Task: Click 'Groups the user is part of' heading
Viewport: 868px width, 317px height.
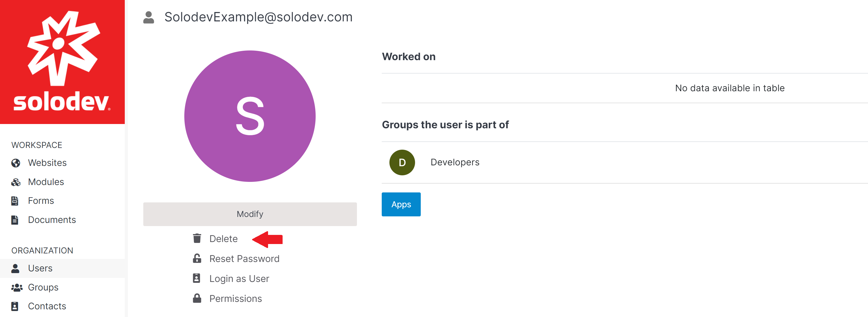Action: coord(445,125)
